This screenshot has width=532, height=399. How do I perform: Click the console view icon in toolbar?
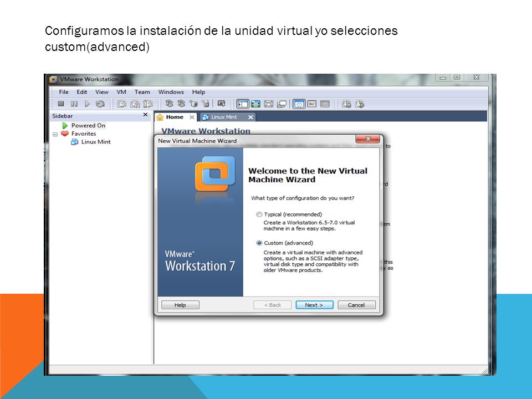(312, 104)
